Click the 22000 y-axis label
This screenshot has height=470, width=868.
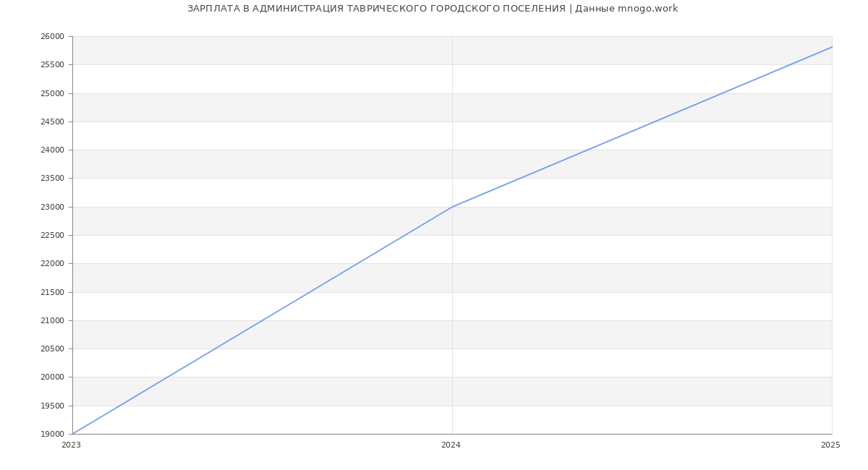click(52, 264)
